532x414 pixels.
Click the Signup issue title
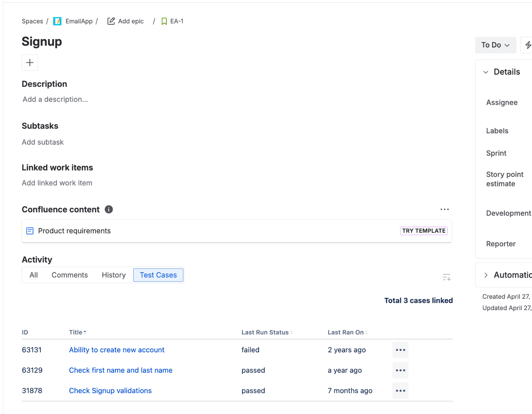click(42, 42)
